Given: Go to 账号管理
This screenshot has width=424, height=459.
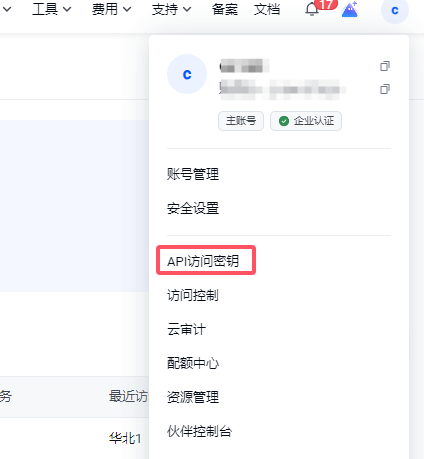Looking at the screenshot, I should pos(193,174).
